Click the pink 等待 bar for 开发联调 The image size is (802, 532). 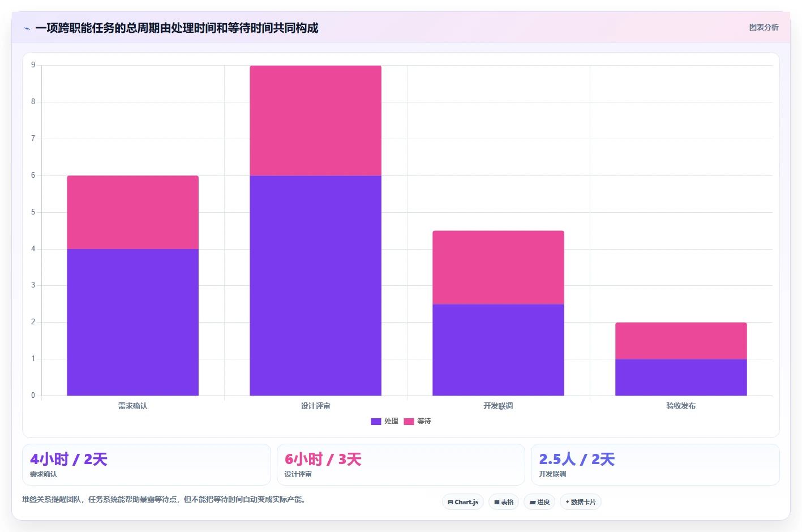[x=498, y=267]
